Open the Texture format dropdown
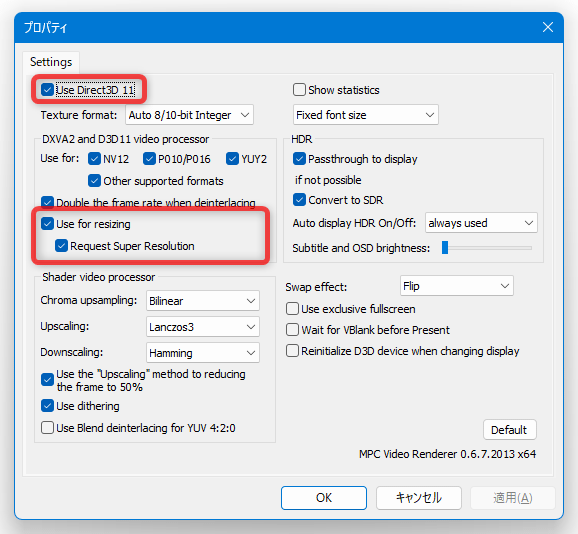 (189, 115)
